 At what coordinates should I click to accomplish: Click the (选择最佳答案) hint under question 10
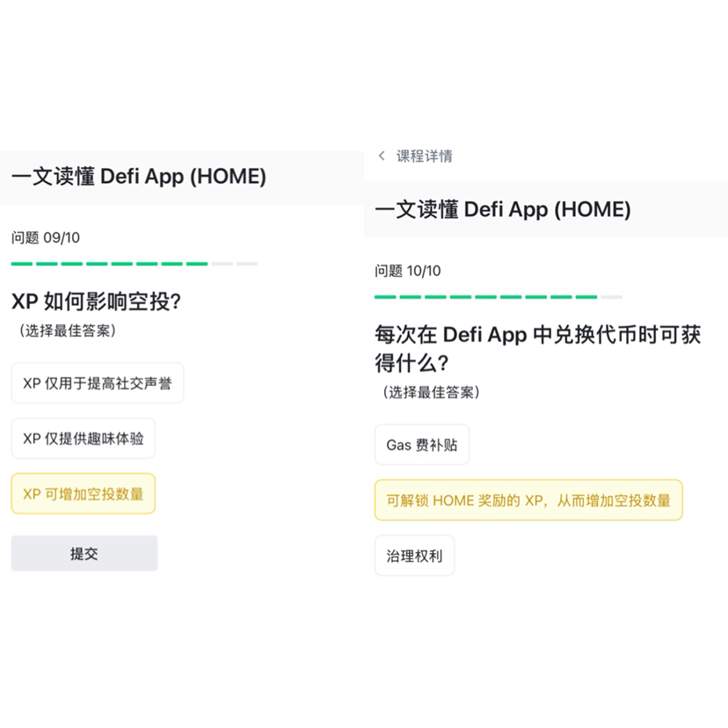click(x=431, y=392)
